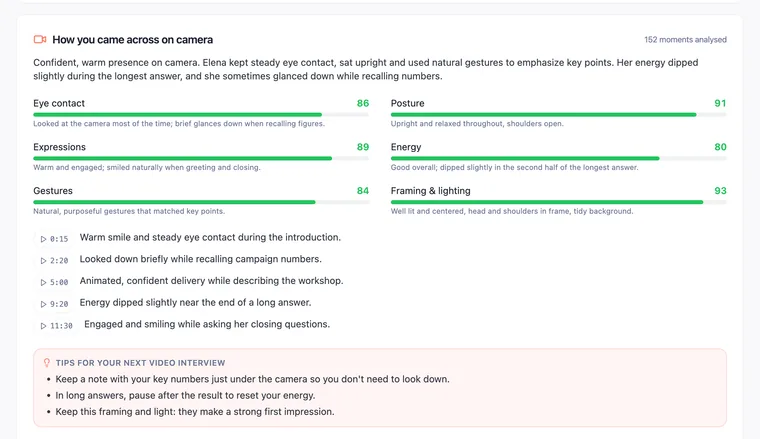Click the Posture score bar
This screenshot has width=760, height=439.
558,114
